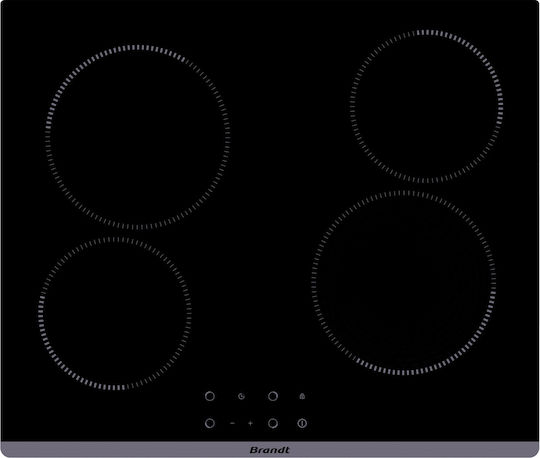Select the top-left zone selector circle
The height and width of the screenshot is (458, 540).
[x=210, y=396]
